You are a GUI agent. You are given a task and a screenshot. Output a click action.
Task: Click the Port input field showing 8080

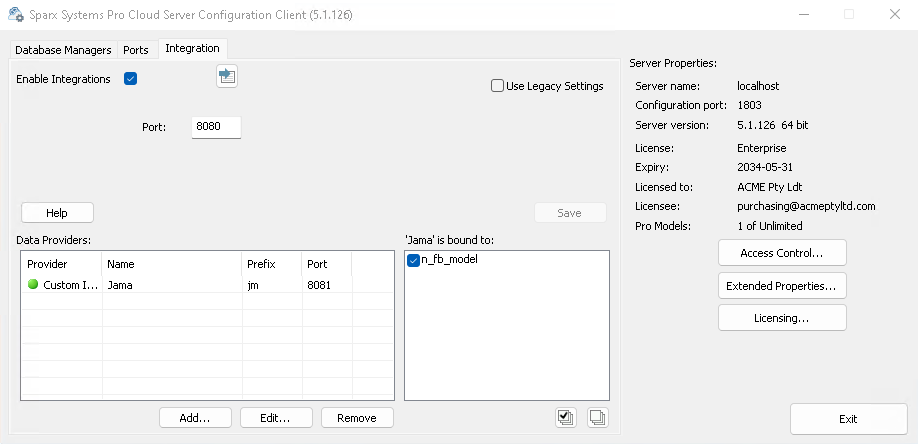click(216, 127)
